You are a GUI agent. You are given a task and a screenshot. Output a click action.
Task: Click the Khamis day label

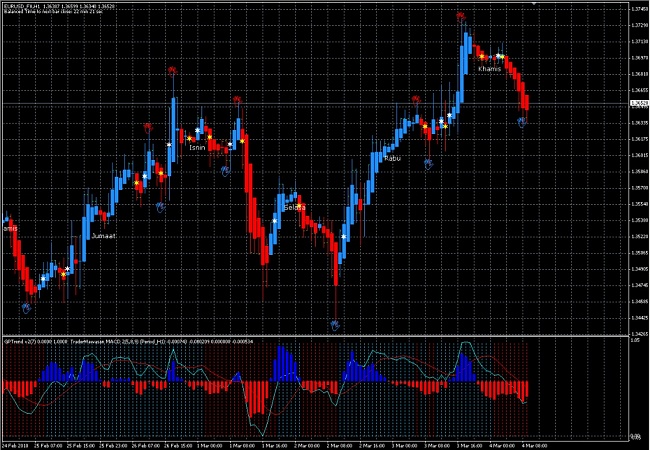(489, 68)
